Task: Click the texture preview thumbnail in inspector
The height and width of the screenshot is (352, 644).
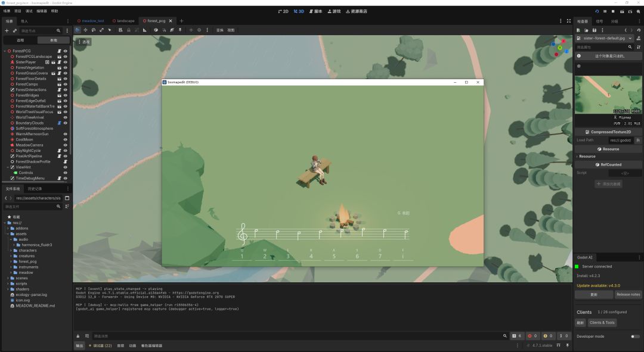Action: pyautogui.click(x=608, y=95)
